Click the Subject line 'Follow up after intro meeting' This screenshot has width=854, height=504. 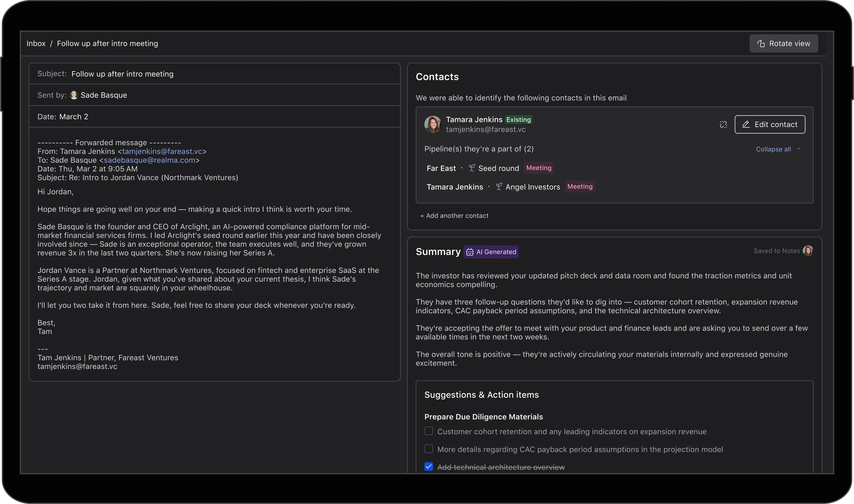pos(122,74)
